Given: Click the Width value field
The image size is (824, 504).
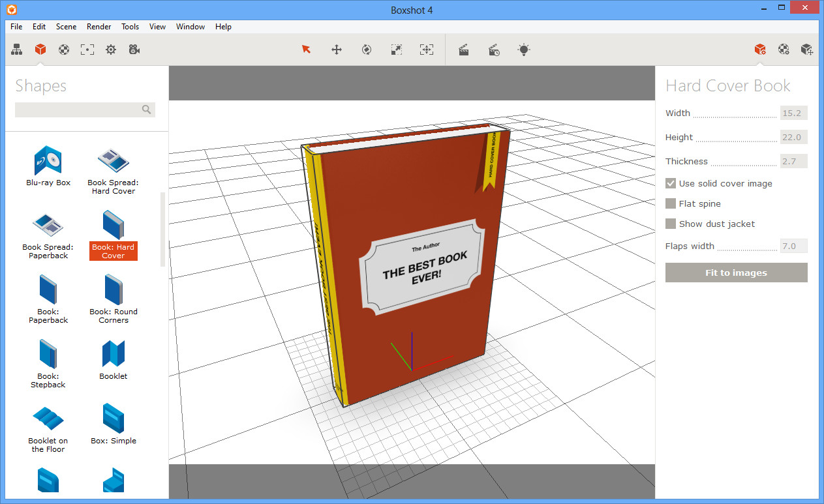Looking at the screenshot, I should point(794,113).
